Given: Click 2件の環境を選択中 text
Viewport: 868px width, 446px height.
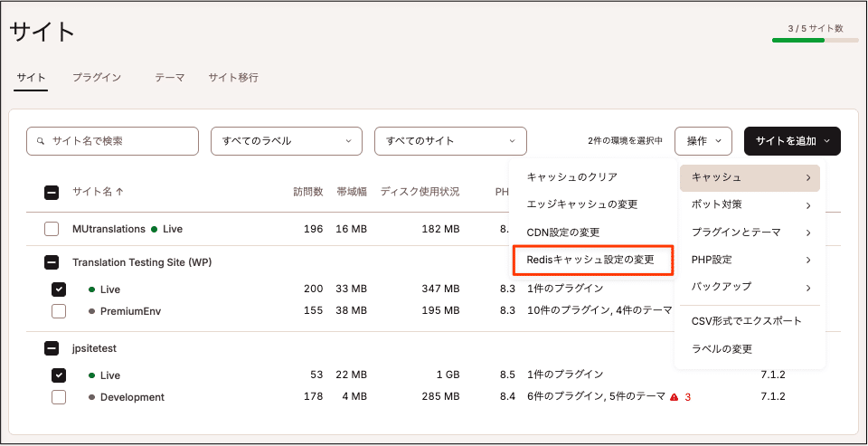Looking at the screenshot, I should pyautogui.click(x=625, y=141).
